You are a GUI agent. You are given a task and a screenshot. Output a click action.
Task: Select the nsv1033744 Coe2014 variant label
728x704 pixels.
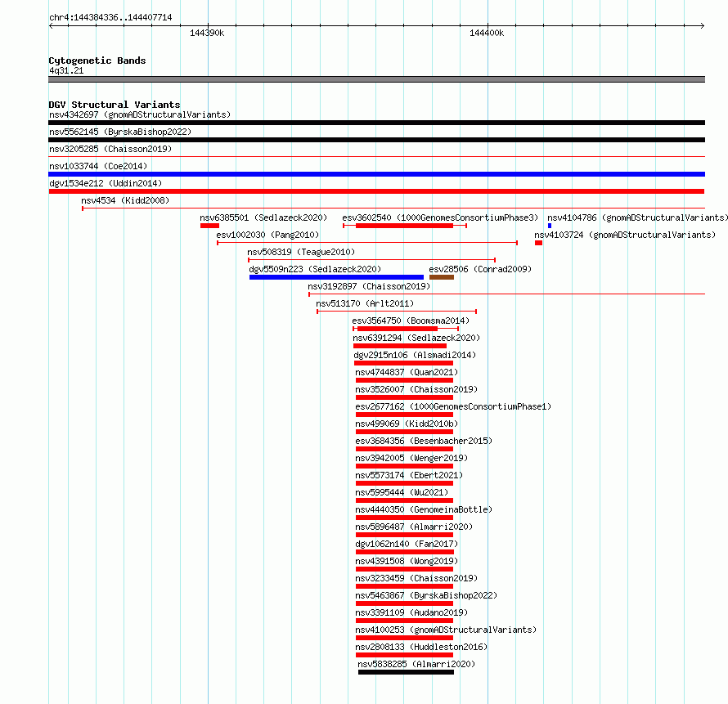click(98, 166)
